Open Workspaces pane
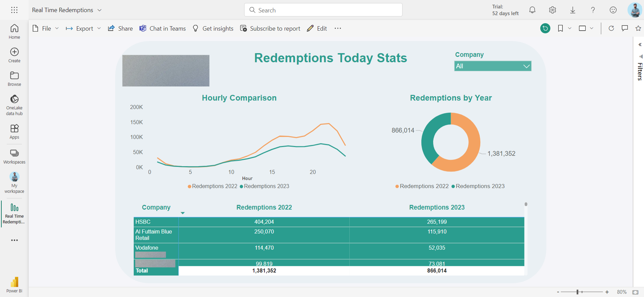Screen dimensions: 644x297 (14, 156)
